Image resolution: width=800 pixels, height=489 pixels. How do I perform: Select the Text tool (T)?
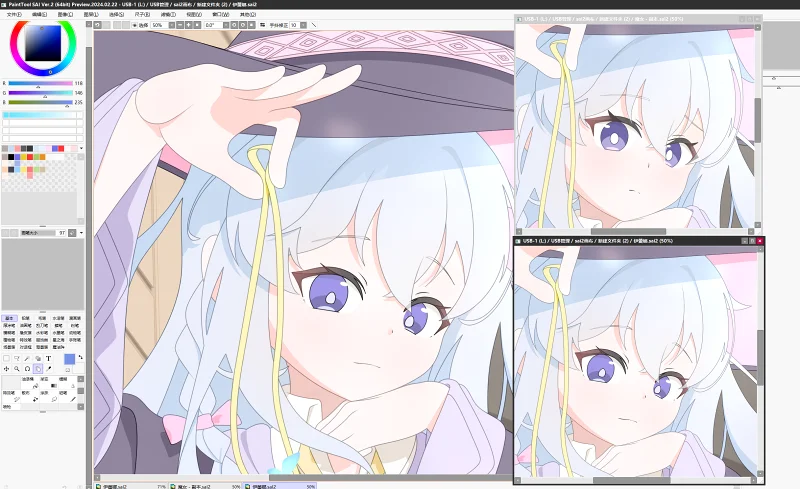48,358
